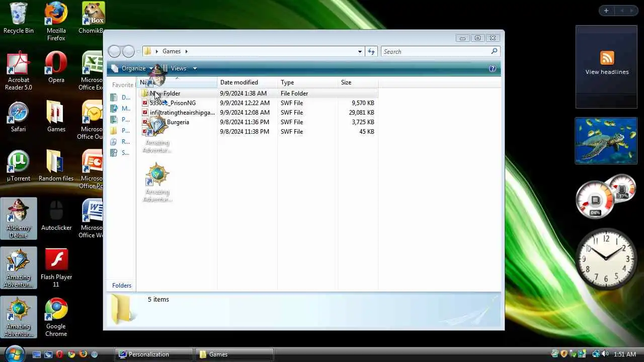Click Switch between windows in Quick Launch

[x=48, y=354]
